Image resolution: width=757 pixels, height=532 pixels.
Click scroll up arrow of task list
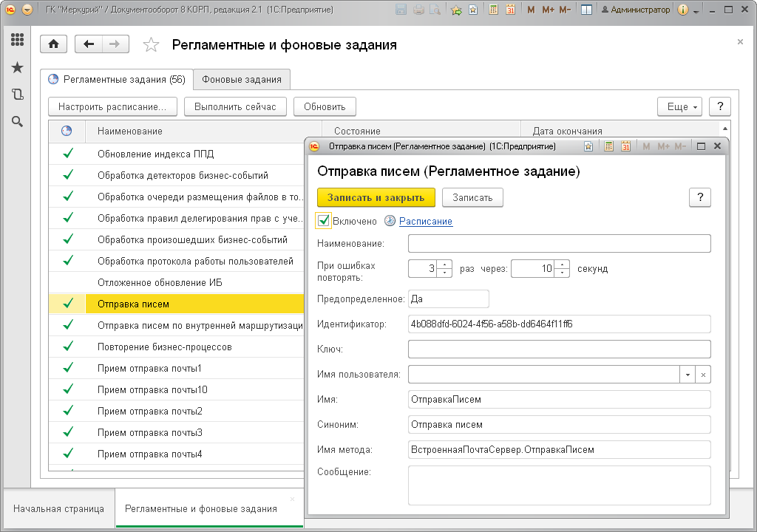pyautogui.click(x=725, y=129)
